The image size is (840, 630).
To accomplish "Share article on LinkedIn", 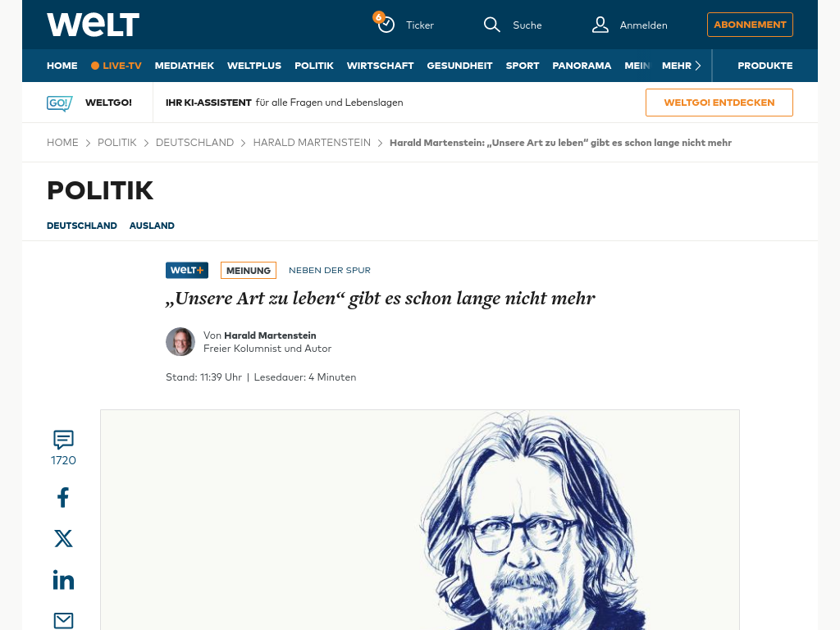I will [x=63, y=580].
